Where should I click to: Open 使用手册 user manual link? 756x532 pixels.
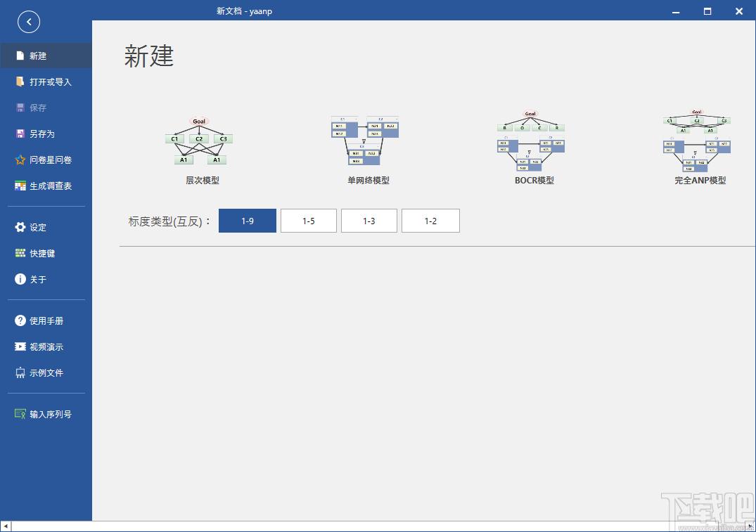(x=46, y=321)
